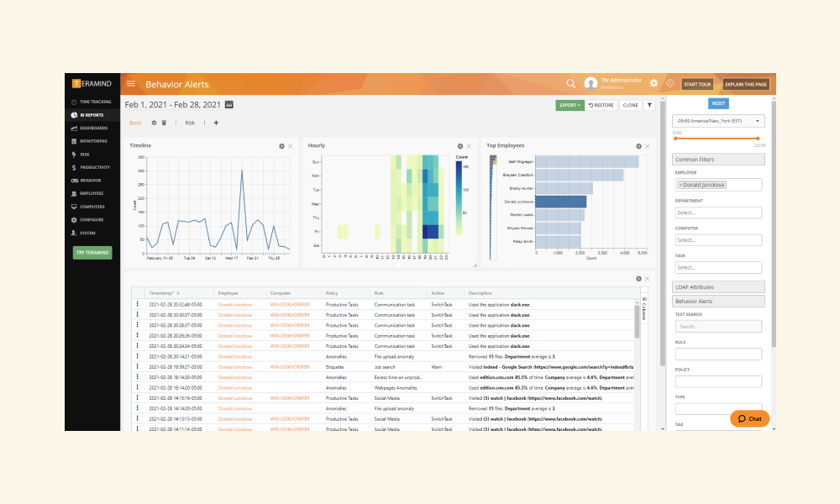Expand the timezone America/New_York dropdown

[718, 121]
